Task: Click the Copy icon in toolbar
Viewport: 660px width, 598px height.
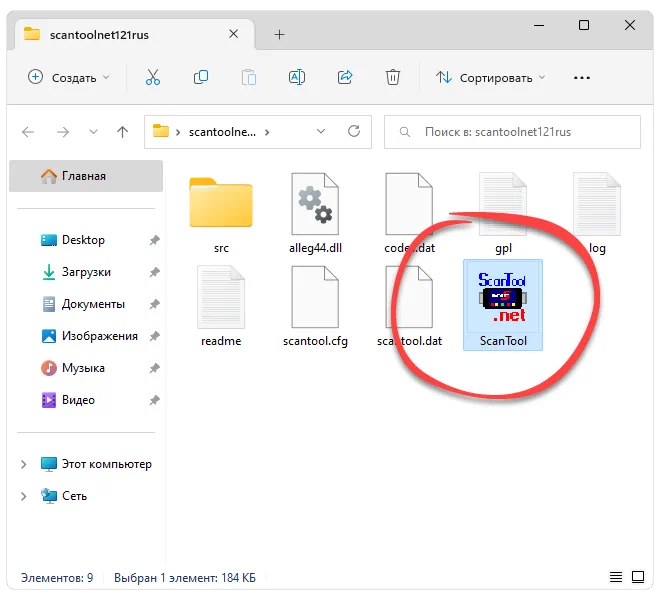Action: [x=201, y=77]
